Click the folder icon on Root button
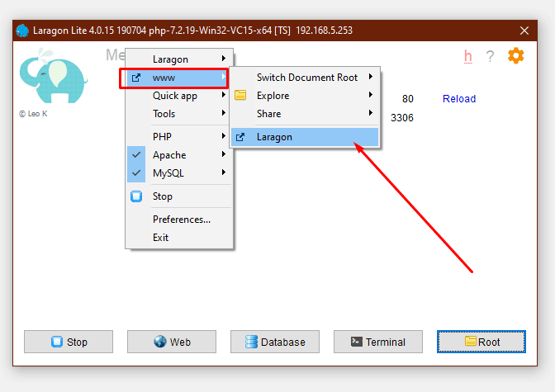Screen dimensions: 555x392 click(x=471, y=341)
